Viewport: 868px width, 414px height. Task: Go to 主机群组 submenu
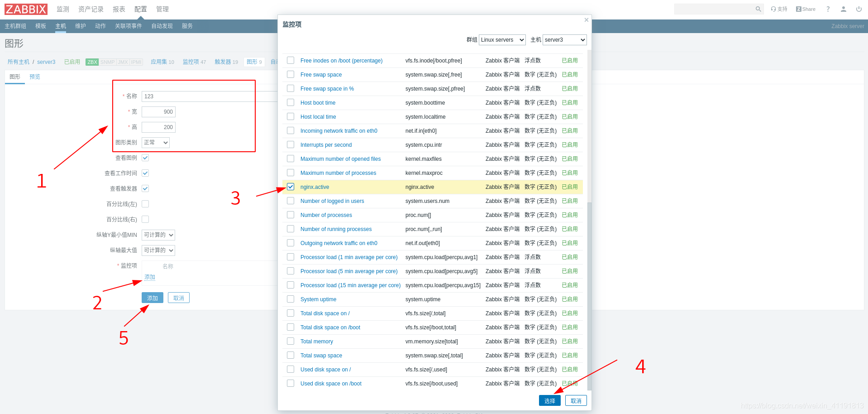point(15,26)
